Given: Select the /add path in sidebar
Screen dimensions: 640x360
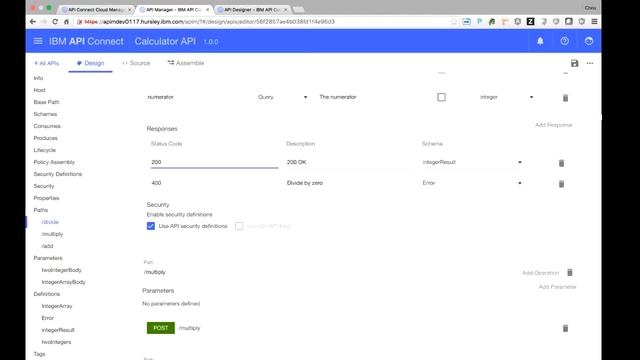Looking at the screenshot, I should pyautogui.click(x=47, y=246).
